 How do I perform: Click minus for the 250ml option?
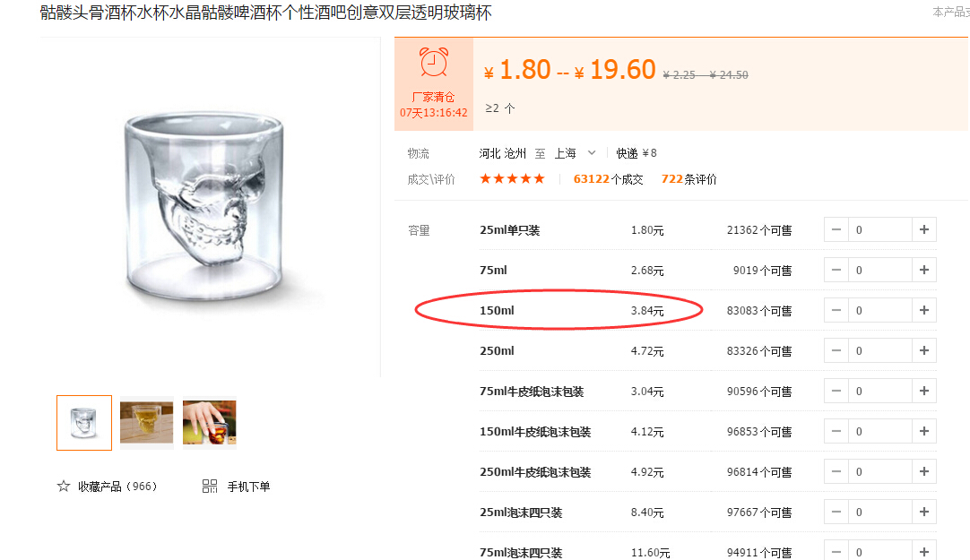pyautogui.click(x=836, y=350)
